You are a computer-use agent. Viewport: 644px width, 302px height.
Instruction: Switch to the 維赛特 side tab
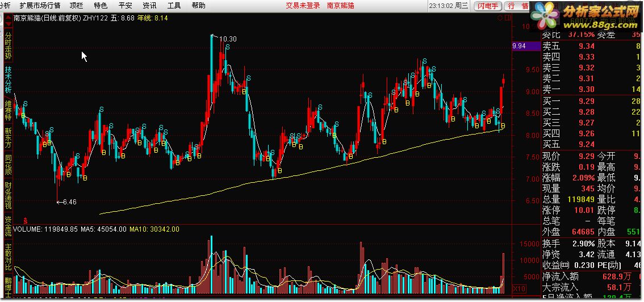click(x=8, y=110)
